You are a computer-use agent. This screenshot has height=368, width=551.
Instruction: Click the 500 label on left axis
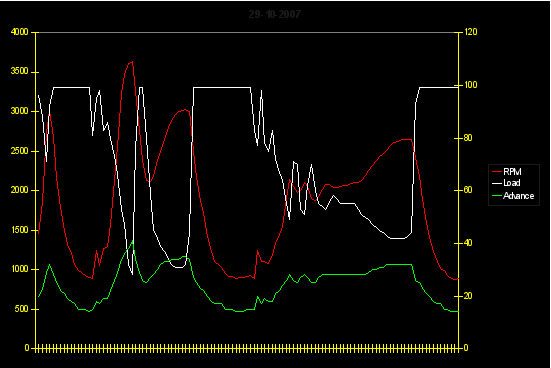(22, 309)
